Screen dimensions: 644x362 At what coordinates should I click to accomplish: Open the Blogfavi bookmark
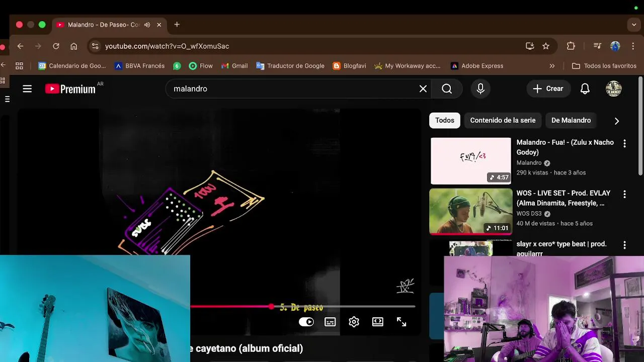tap(349, 66)
